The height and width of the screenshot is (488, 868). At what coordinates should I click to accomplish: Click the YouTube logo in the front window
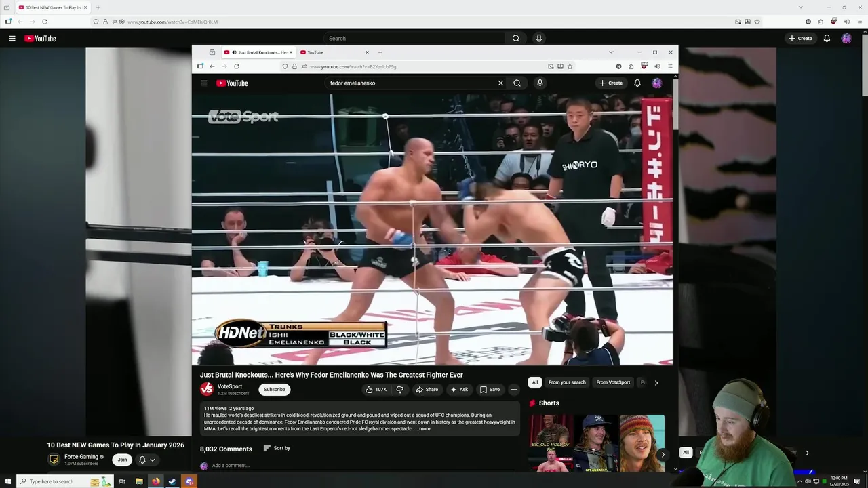pyautogui.click(x=232, y=83)
